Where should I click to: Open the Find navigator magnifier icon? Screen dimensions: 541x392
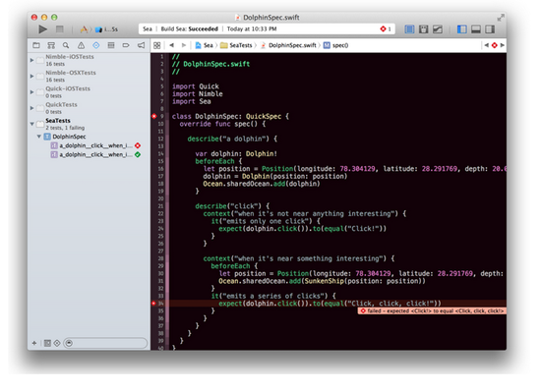pos(66,45)
